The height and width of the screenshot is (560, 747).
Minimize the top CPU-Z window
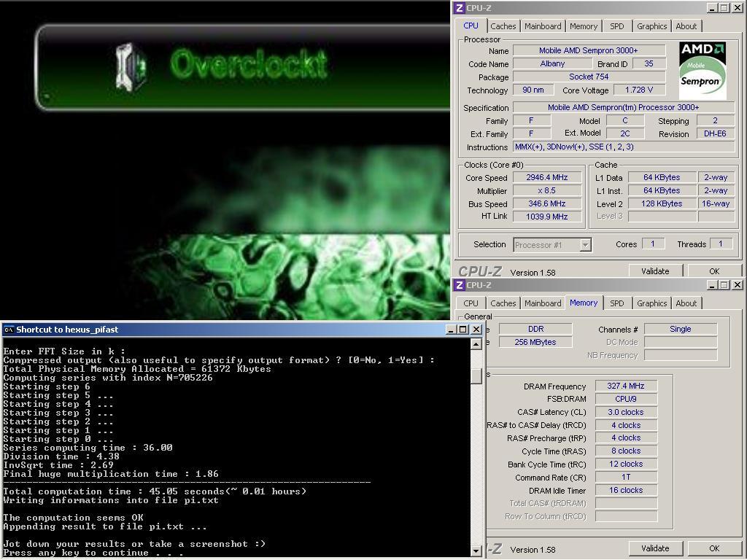click(712, 8)
